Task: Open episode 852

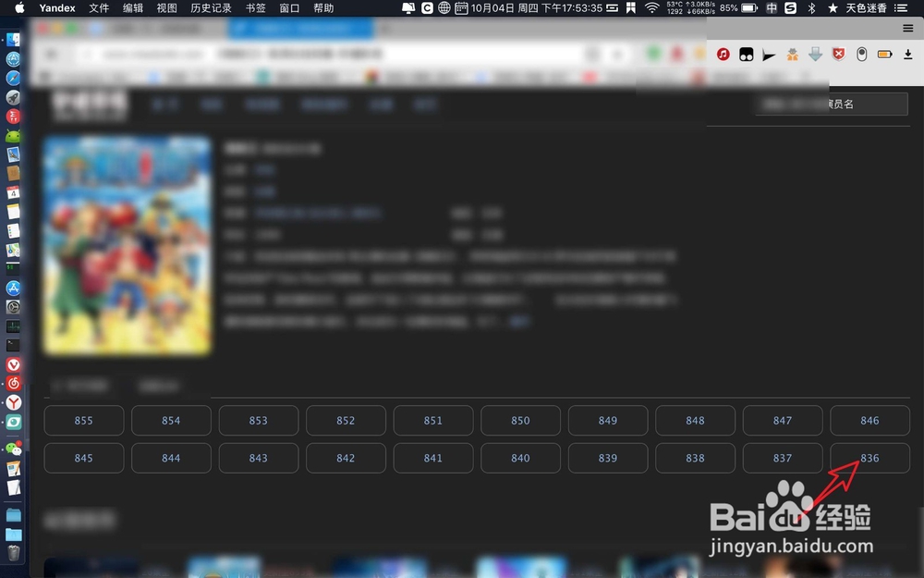Action: (x=346, y=421)
